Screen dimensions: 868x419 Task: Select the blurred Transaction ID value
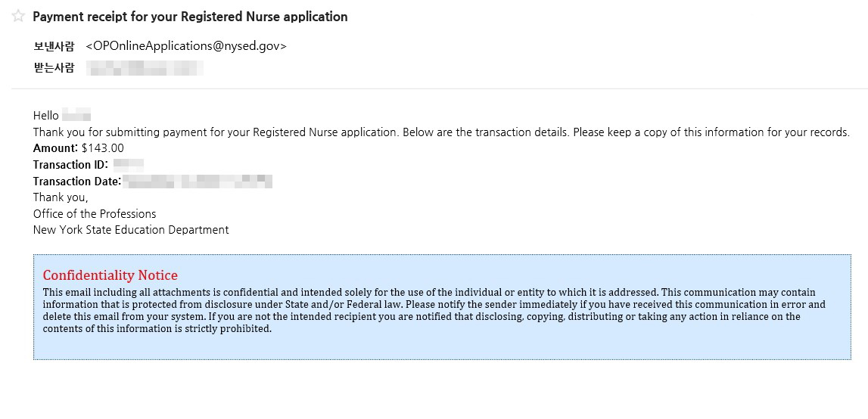(x=129, y=164)
